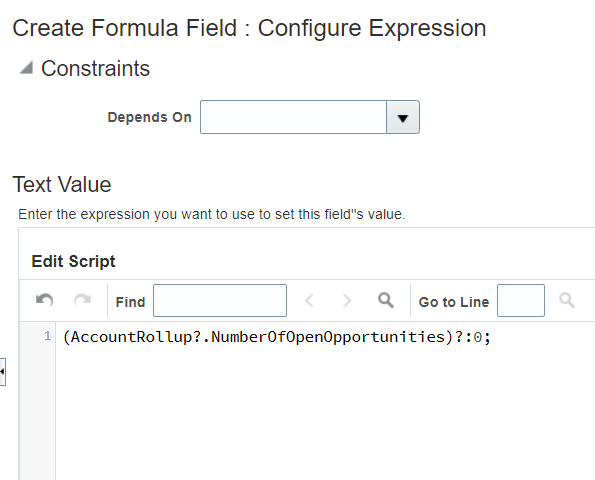Viewport: 595px width, 480px height.
Task: Click into the Find text box
Action: pyautogui.click(x=220, y=301)
